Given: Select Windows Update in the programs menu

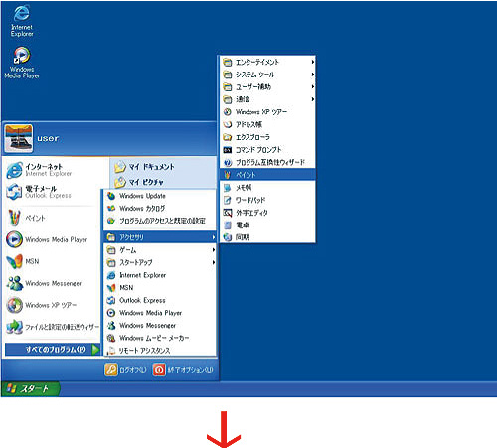Looking at the screenshot, I should tap(160, 196).
